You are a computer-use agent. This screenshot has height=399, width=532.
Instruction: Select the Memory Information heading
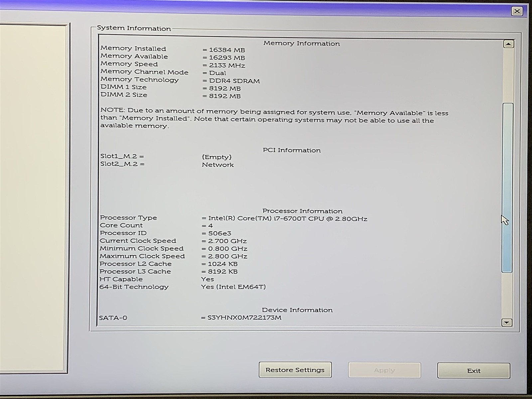(x=302, y=44)
